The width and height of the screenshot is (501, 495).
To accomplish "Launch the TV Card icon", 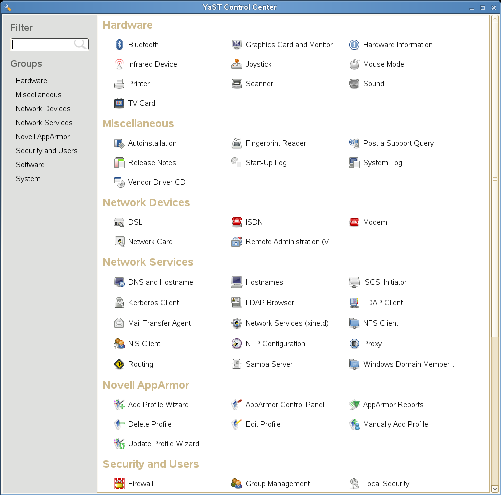I will [119, 103].
